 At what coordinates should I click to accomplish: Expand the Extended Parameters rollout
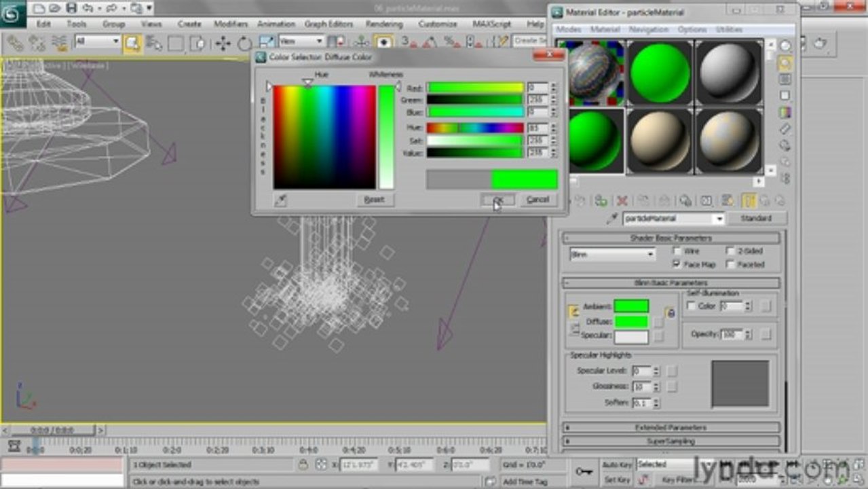tap(671, 428)
